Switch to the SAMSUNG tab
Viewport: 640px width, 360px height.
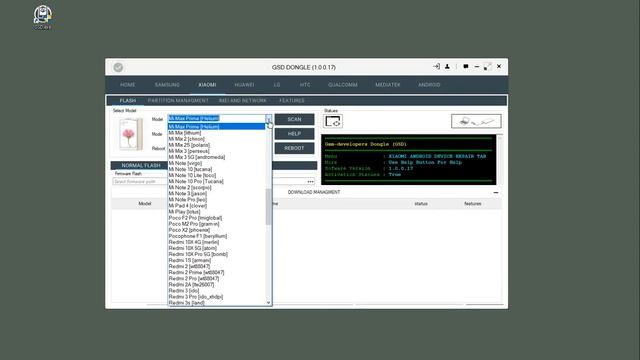pos(167,85)
